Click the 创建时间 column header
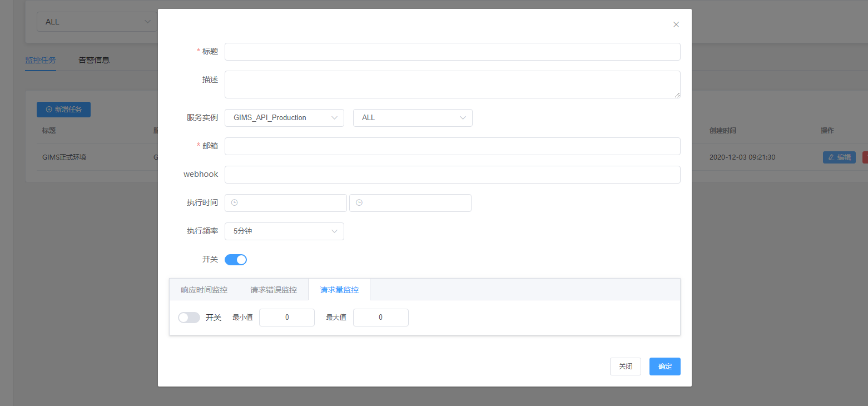Viewport: 868px width, 406px height. coord(723,131)
